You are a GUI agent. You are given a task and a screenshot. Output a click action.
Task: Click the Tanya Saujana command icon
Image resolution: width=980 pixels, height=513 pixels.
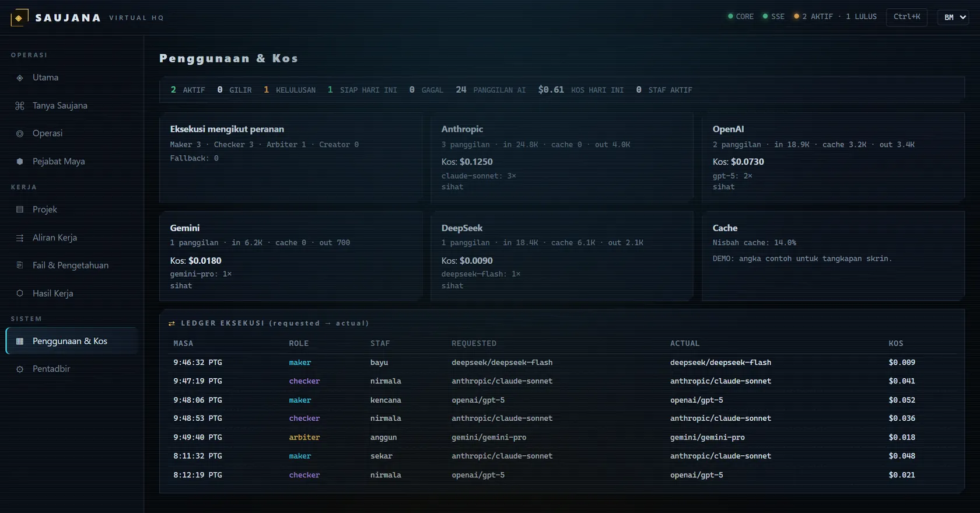coord(20,106)
